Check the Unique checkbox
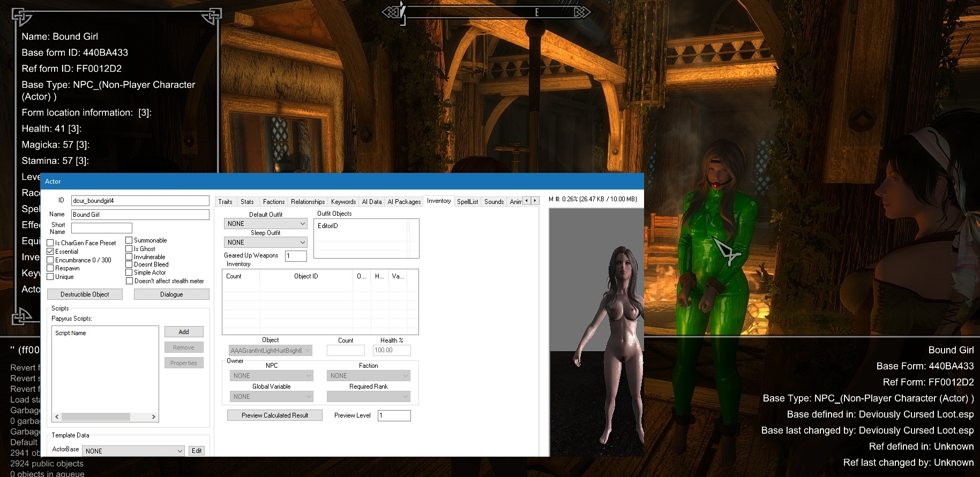This screenshot has width=980, height=477. click(50, 277)
